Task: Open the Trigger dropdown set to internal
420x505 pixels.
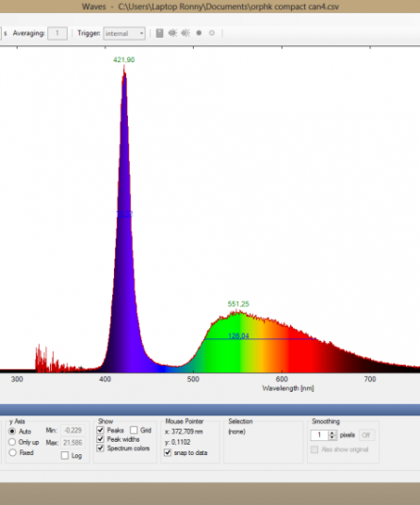Action: (x=124, y=34)
